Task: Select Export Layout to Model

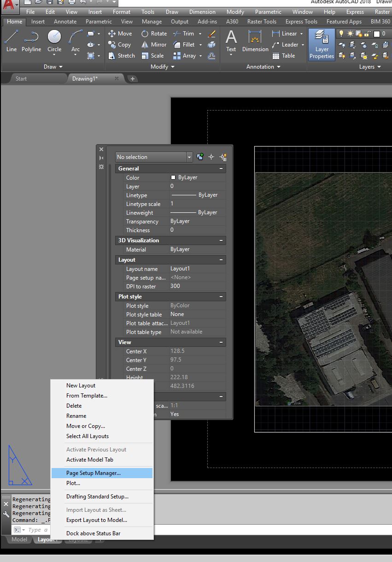Action: pyautogui.click(x=93, y=520)
